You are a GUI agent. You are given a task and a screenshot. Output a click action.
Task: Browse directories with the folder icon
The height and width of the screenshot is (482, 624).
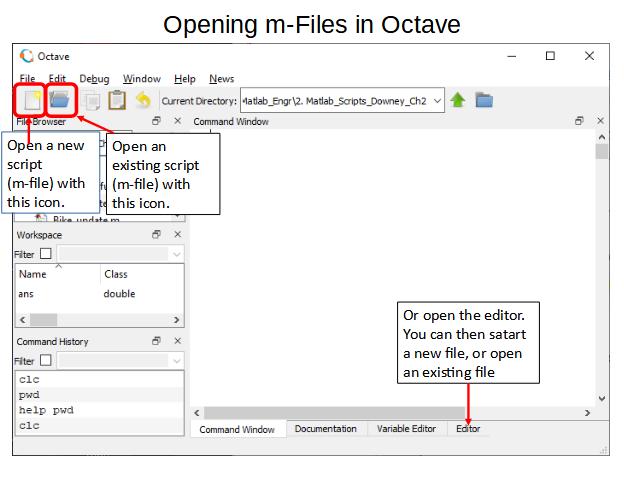click(x=484, y=101)
